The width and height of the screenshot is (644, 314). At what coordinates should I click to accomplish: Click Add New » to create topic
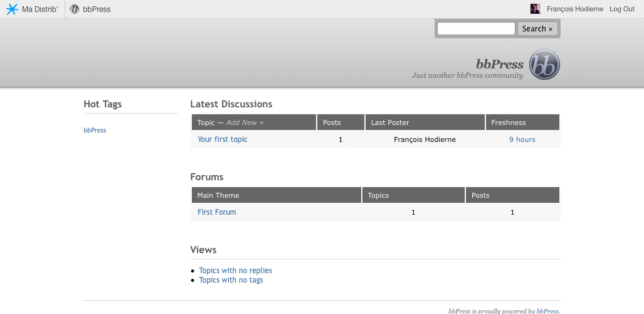tap(245, 123)
